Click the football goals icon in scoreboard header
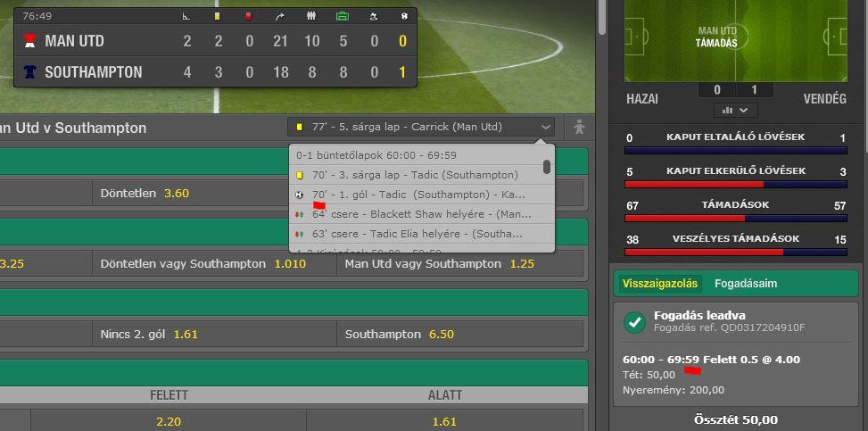Screen dimensions: 868x431 click(x=404, y=17)
